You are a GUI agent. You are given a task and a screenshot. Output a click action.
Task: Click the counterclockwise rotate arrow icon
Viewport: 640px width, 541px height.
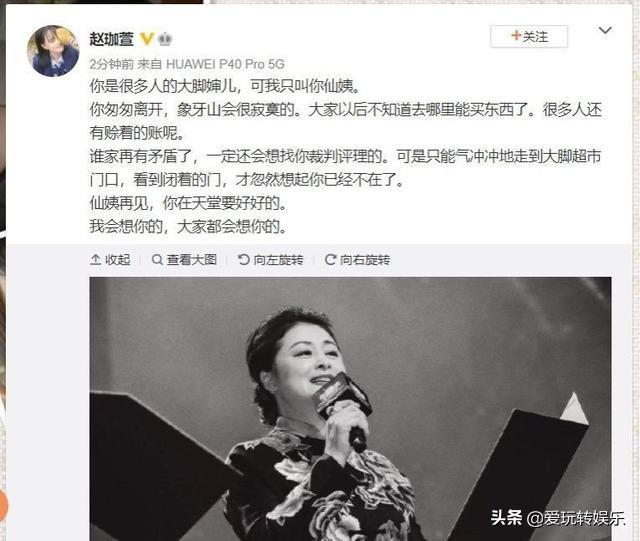click(x=244, y=260)
